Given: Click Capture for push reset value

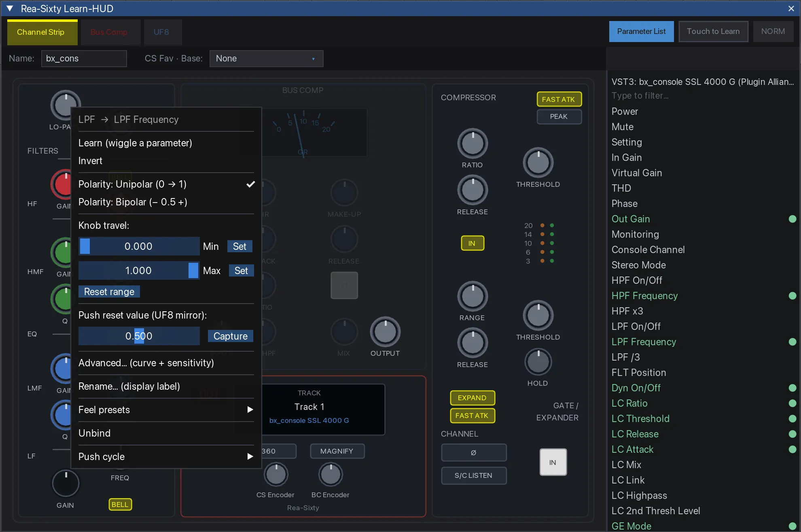Looking at the screenshot, I should [231, 336].
